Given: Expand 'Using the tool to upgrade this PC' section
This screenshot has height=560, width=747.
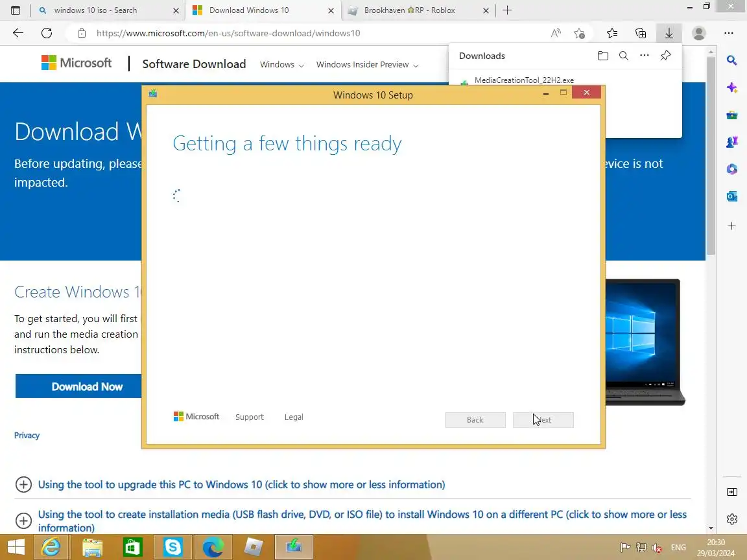Looking at the screenshot, I should tap(241, 484).
